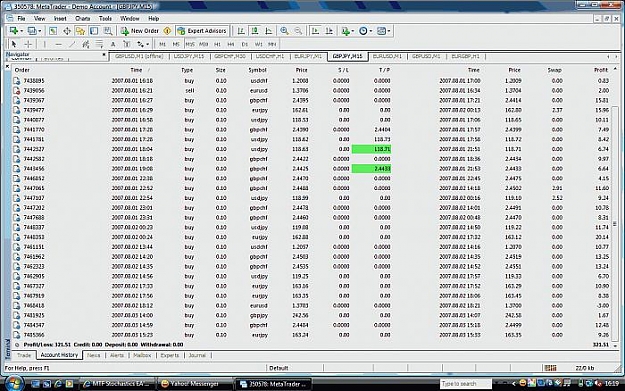Select the equidistant channel tool

(x=85, y=44)
